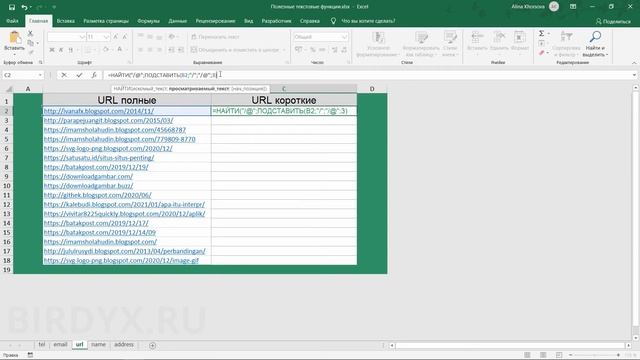Toggle Bold (Ж) formatting
The height and width of the screenshot is (360, 640).
click(x=52, y=50)
